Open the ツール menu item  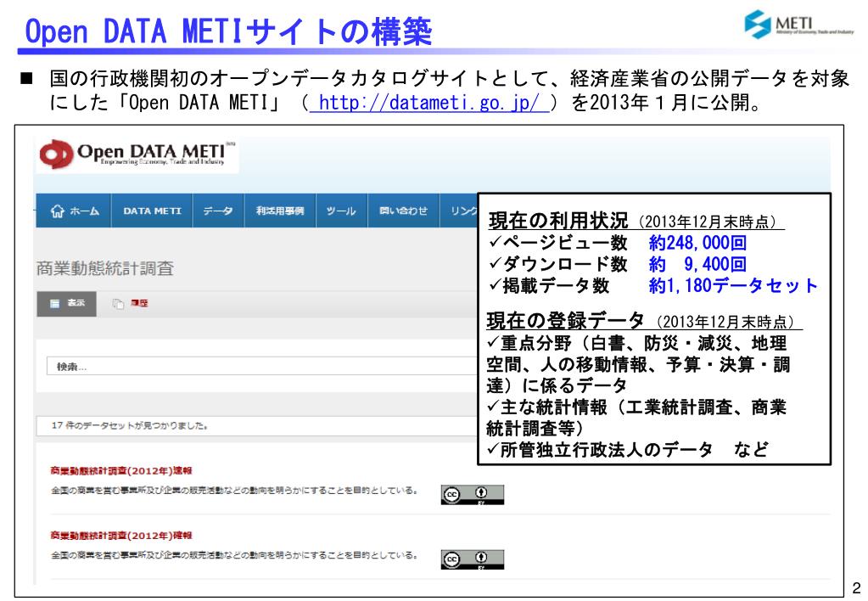click(342, 211)
